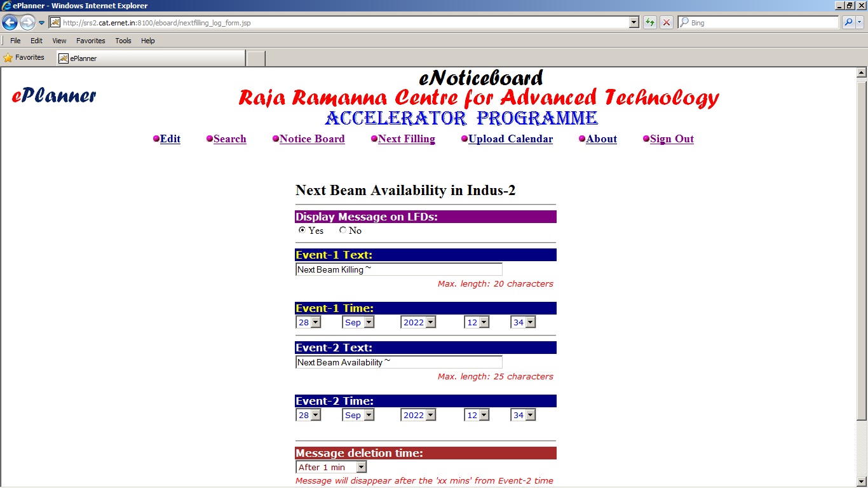Open the Favorites menu in menu bar
Screen dimensions: 868x488
(x=91, y=41)
